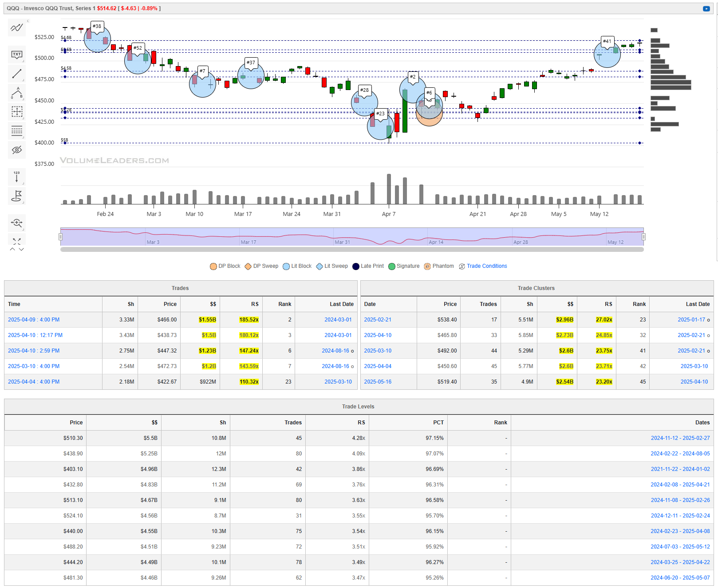Select the flag marker tool
Screen dimensions: 718x588
point(17,196)
